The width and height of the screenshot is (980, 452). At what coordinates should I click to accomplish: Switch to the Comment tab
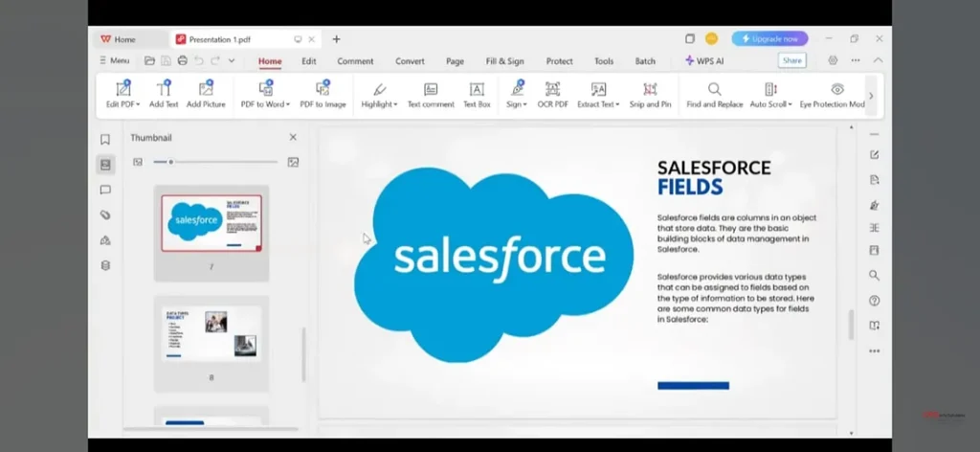tap(355, 61)
